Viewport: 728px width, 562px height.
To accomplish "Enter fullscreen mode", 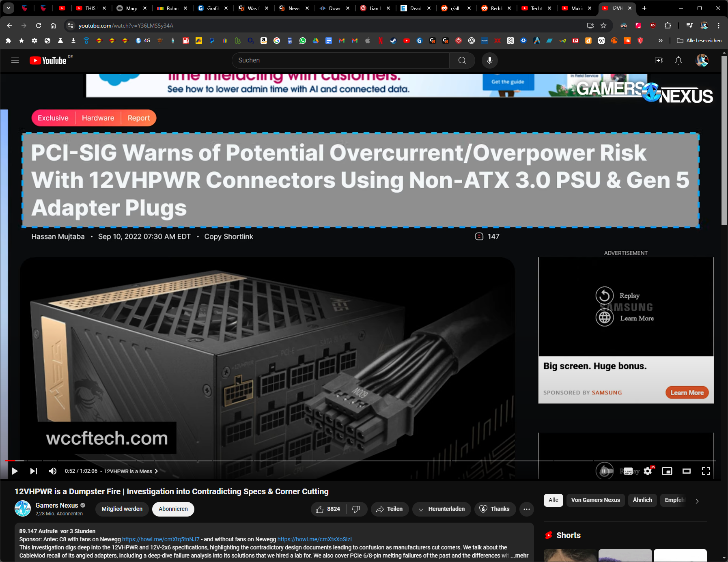I will pos(706,471).
